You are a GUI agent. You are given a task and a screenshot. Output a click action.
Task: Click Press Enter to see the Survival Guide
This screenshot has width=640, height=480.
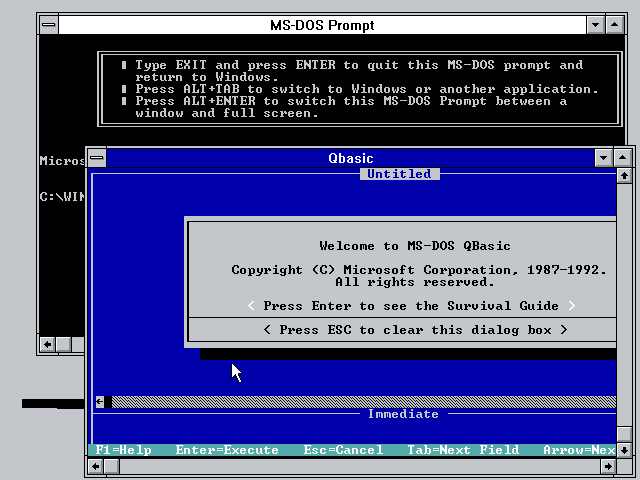coord(411,306)
